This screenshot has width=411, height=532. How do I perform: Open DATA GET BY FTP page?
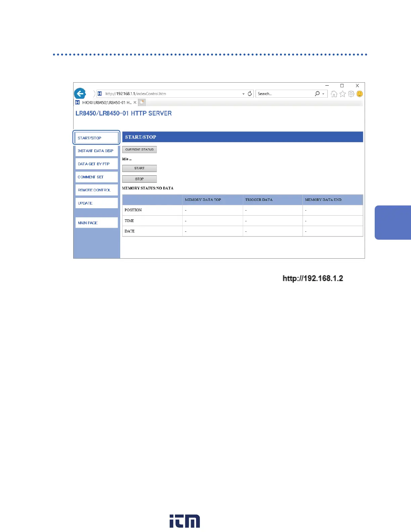pos(97,164)
